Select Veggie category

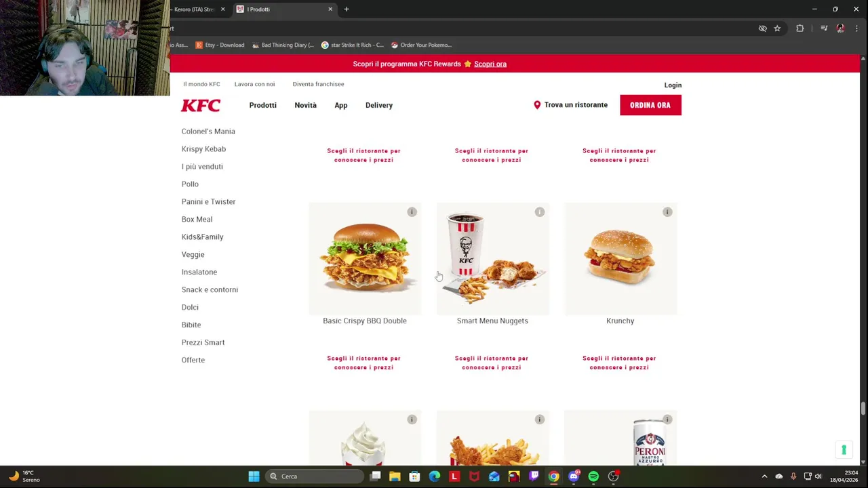coord(193,255)
